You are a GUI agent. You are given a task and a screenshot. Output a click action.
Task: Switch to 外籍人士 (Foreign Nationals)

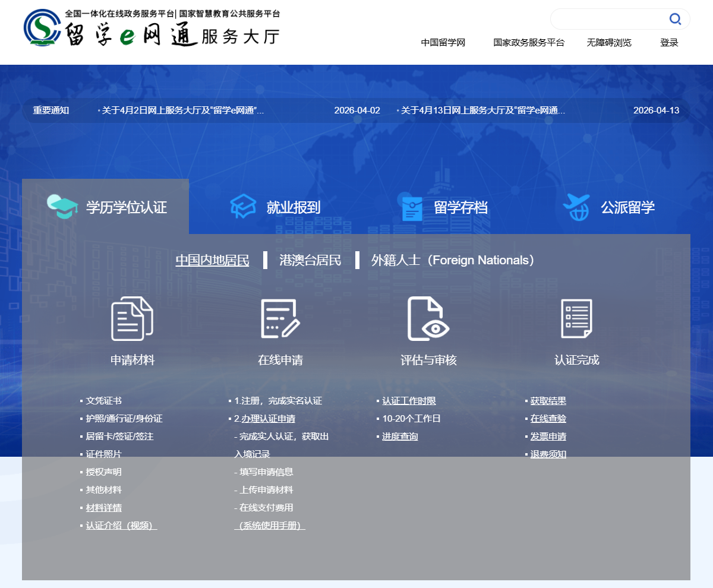click(453, 260)
